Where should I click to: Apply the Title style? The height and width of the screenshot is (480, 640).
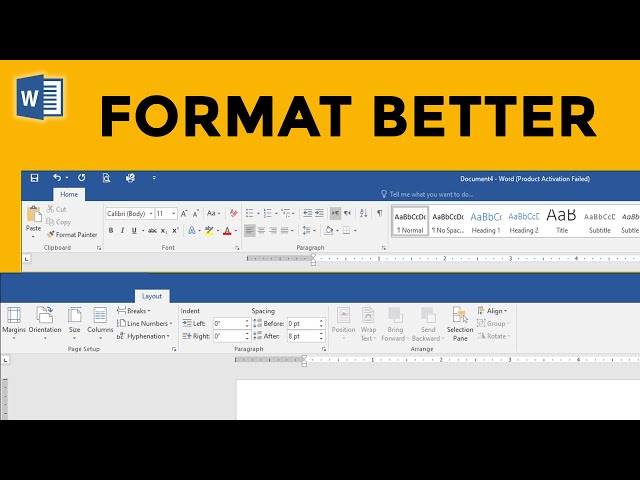click(562, 221)
